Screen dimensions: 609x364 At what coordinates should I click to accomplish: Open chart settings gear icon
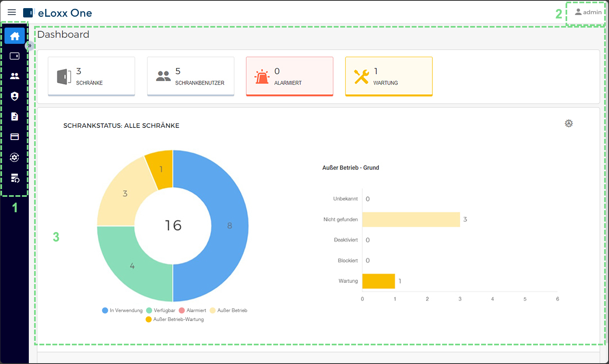[569, 123]
